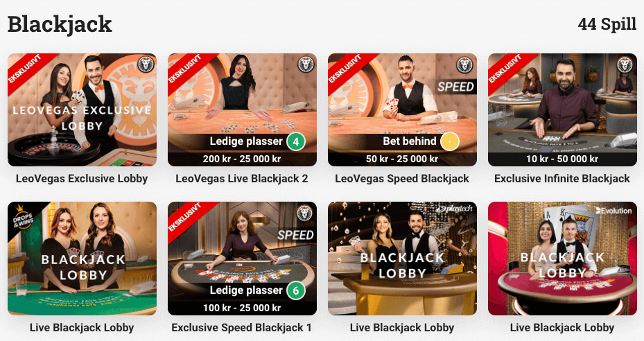Click the green seats badge showing 6
The image size is (644, 341).
[x=296, y=290]
